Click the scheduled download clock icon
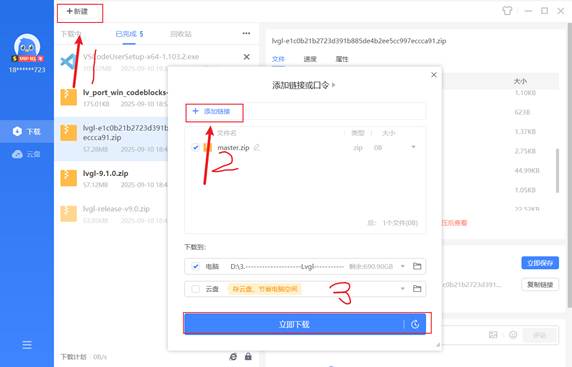572x367 pixels. pos(415,324)
